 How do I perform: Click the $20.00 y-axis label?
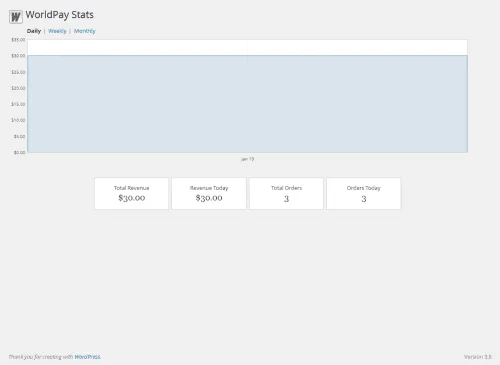[x=18, y=88]
